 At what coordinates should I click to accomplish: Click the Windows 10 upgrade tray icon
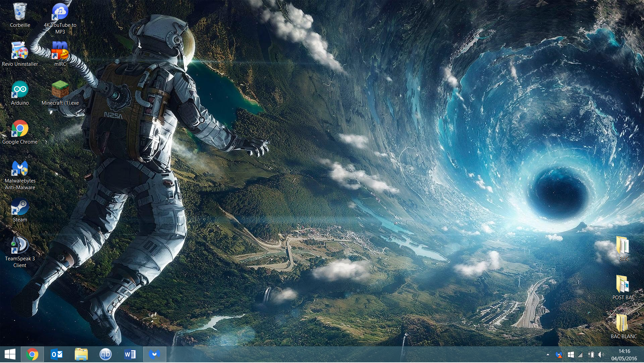pos(571,355)
